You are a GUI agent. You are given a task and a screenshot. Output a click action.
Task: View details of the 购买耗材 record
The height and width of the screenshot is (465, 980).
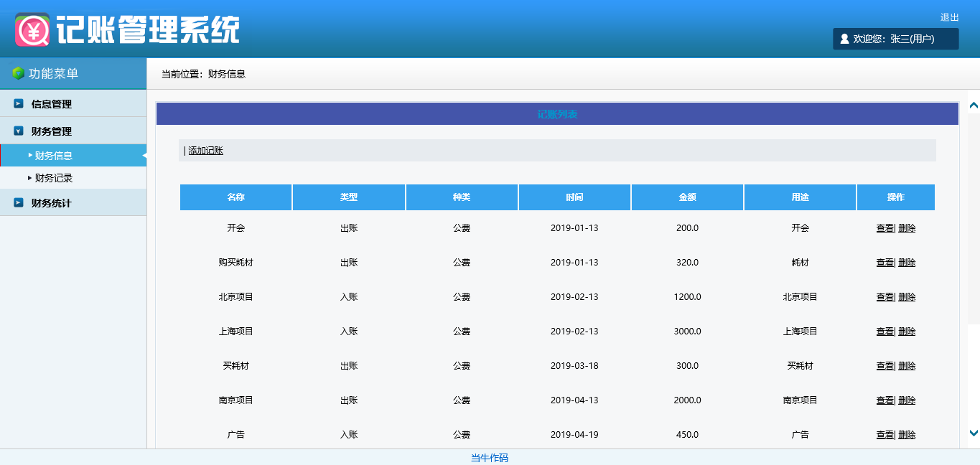pos(885,263)
